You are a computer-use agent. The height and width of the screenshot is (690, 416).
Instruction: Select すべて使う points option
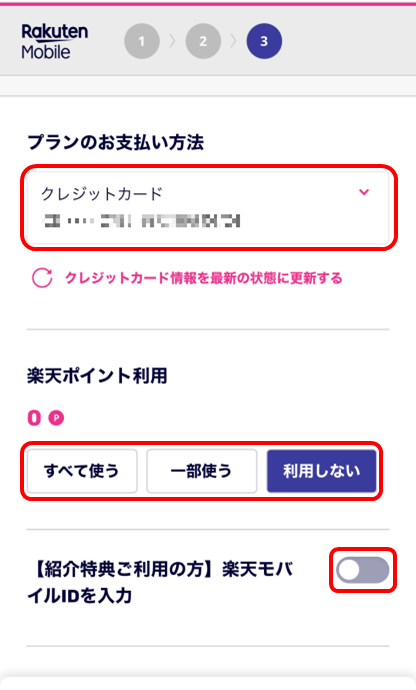(82, 471)
